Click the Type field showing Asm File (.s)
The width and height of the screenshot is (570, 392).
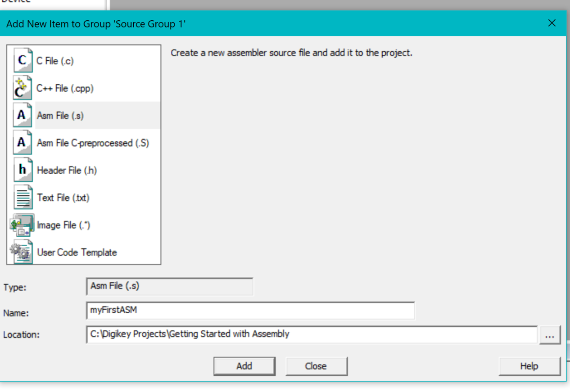coord(169,286)
